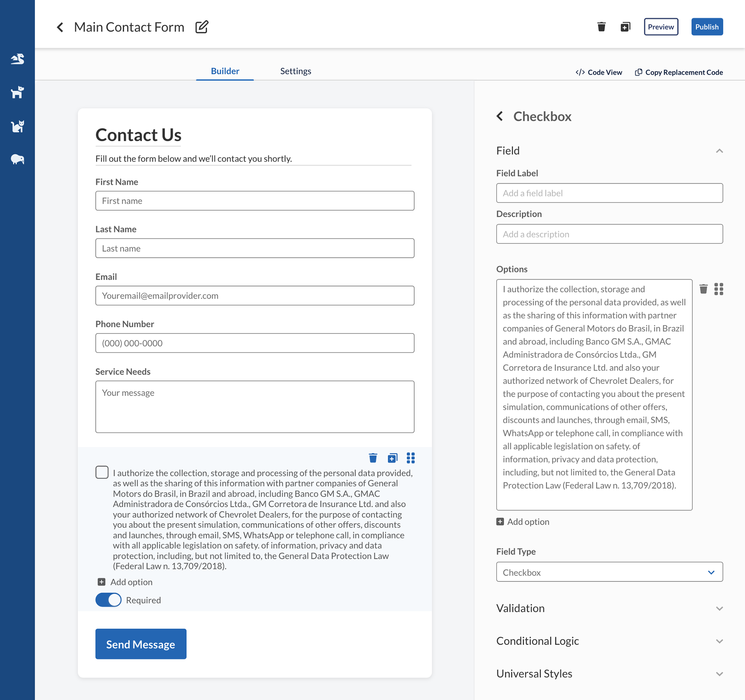Screen dimensions: 745x700
Task: Edit the form name with the pencil icon
Action: click(202, 27)
